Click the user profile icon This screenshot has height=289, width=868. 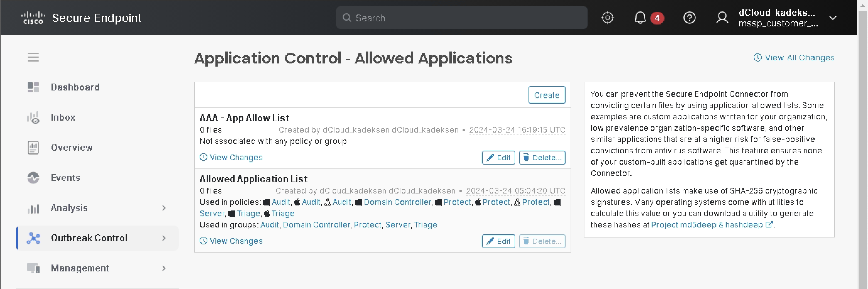(x=722, y=18)
